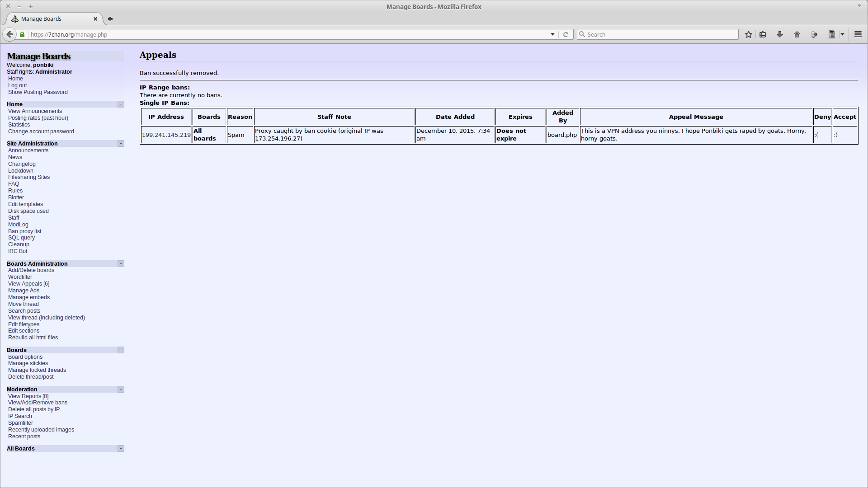Open the Manage Ads link

pyautogui.click(x=24, y=291)
